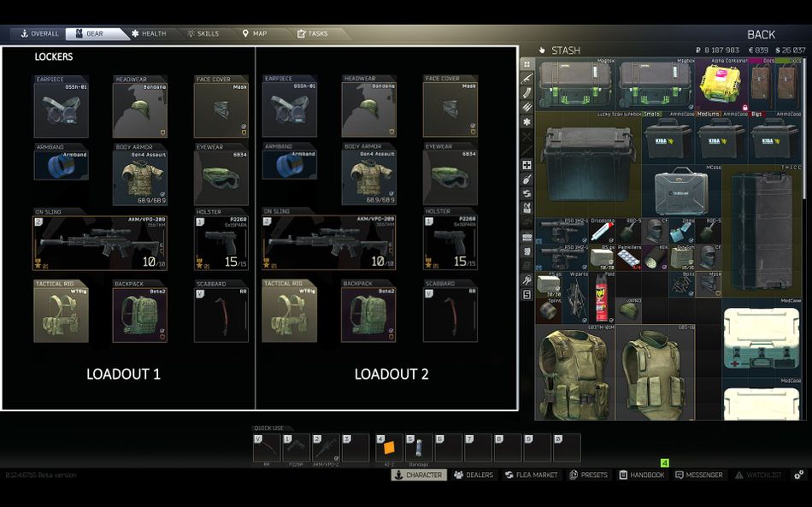This screenshot has height=507, width=812.
Task: Select Loadout 2 Armband slot
Action: coord(290,165)
